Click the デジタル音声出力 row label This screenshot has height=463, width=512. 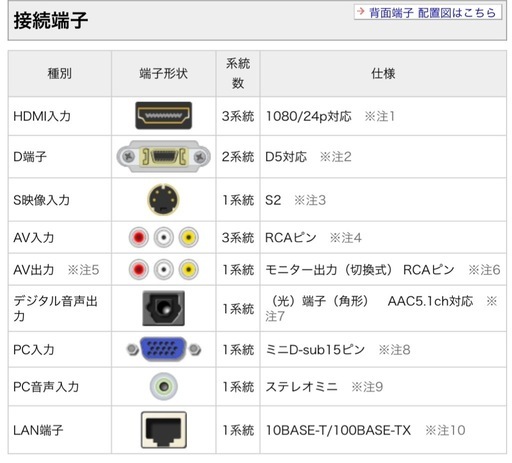click(55, 308)
